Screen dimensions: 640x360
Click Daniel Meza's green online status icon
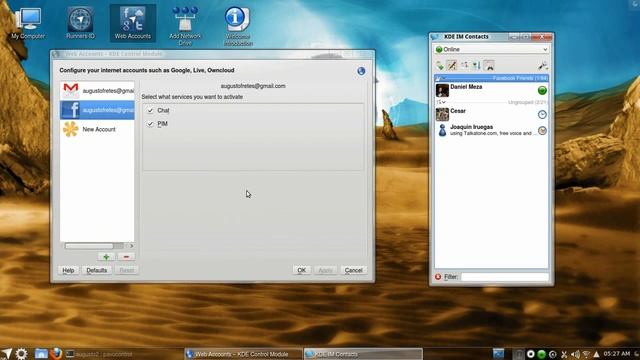pos(542,91)
